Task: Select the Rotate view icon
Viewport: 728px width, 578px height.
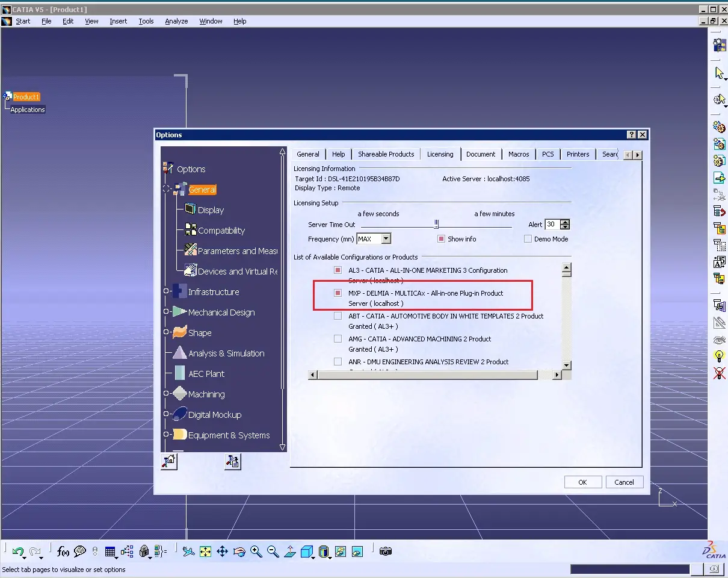Action: point(239,552)
